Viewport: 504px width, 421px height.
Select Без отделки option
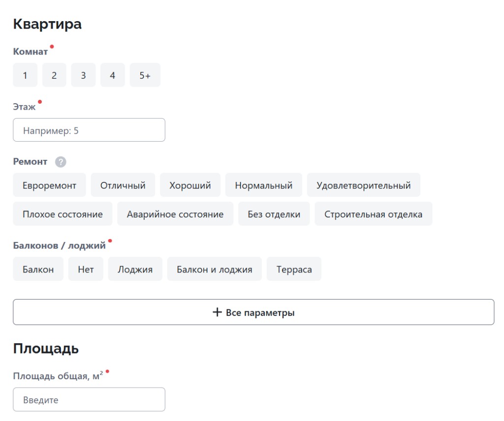[274, 214]
